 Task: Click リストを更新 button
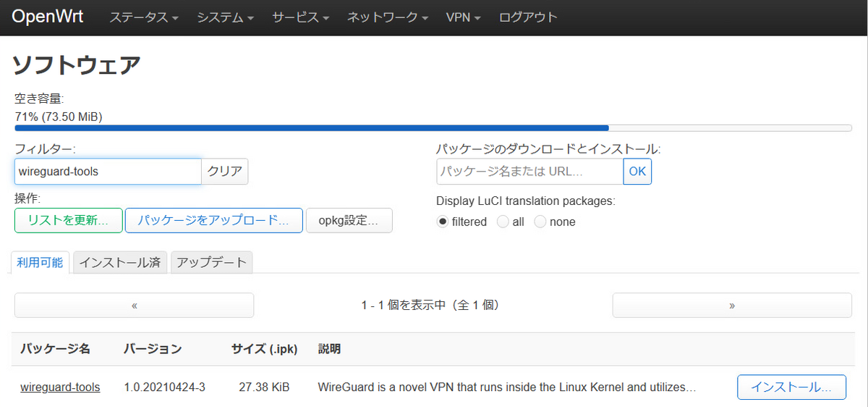[x=68, y=221]
